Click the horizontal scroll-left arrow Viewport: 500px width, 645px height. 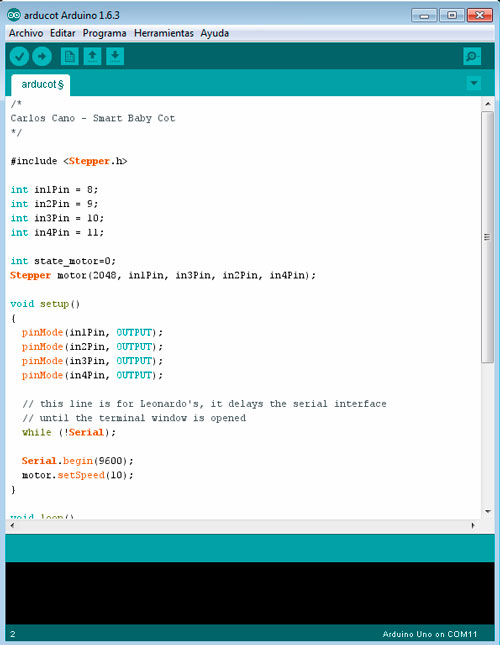[12, 525]
